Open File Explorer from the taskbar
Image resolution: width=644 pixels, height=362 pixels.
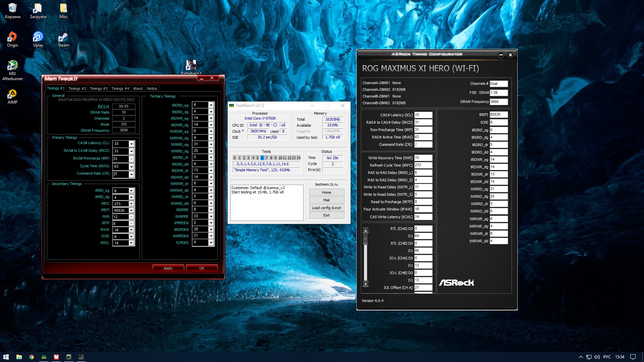point(19,357)
